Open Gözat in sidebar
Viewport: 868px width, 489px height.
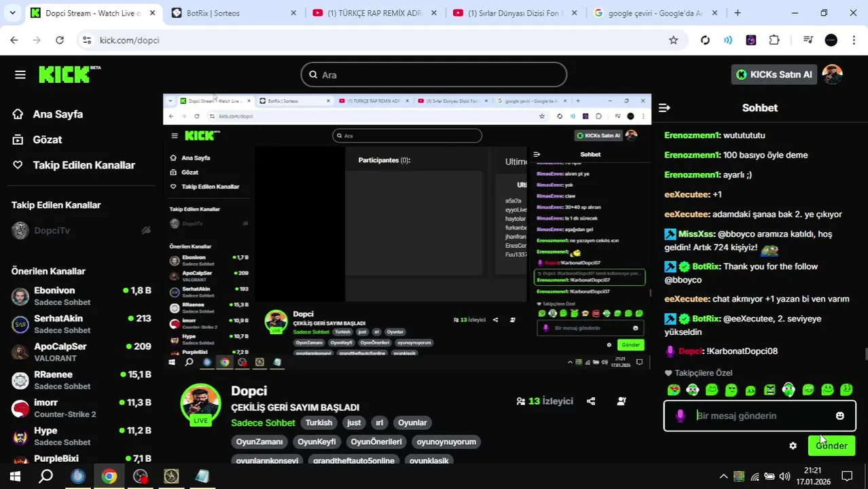(x=37, y=139)
